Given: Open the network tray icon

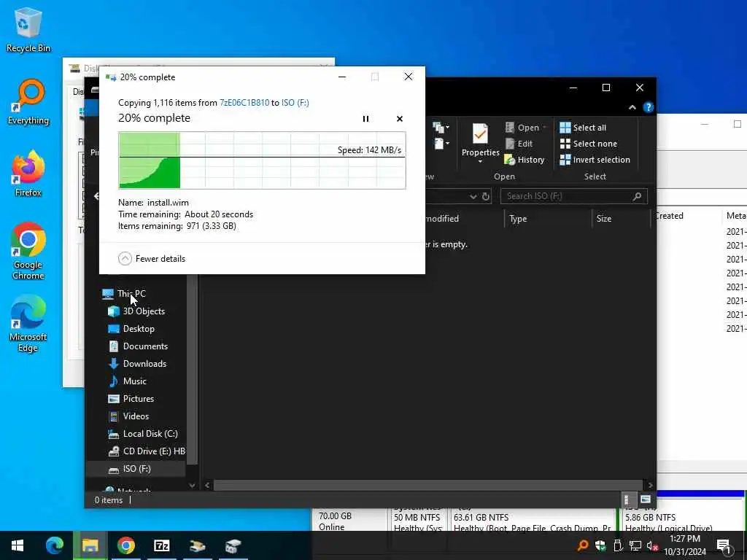Looking at the screenshot, I should 635,545.
